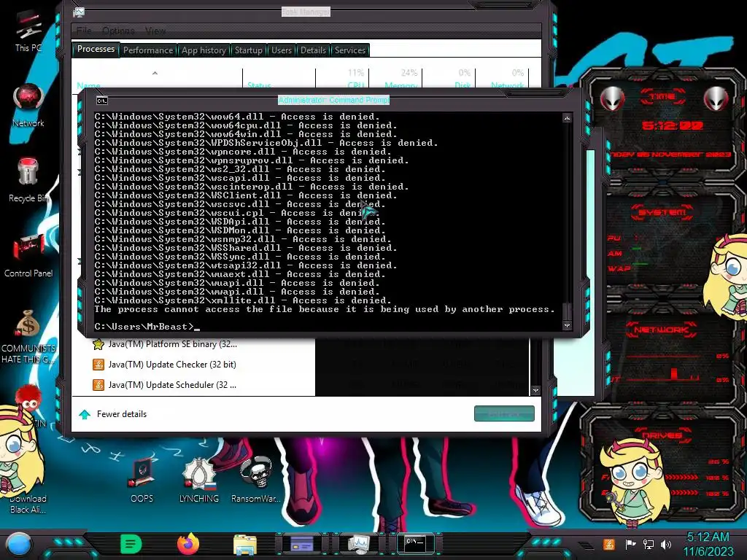The height and width of the screenshot is (560, 747).
Task: Select the Java Update Scheduler process icon
Action: (98, 385)
